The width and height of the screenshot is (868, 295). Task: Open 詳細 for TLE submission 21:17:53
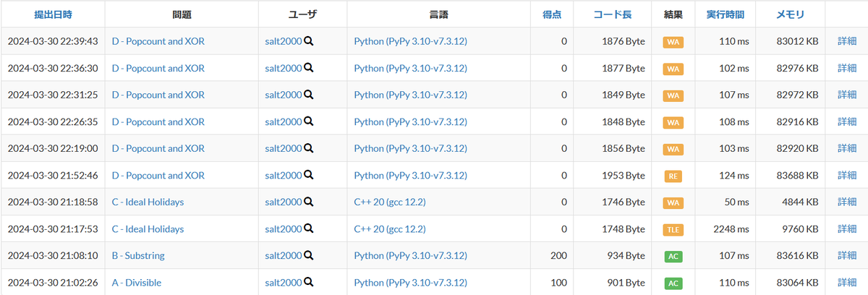pyautogui.click(x=847, y=228)
